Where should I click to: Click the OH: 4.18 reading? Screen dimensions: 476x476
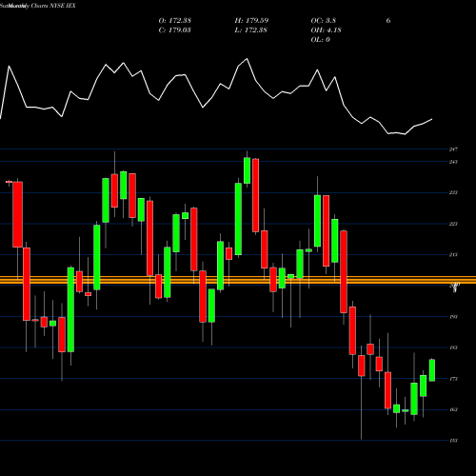[x=326, y=30]
